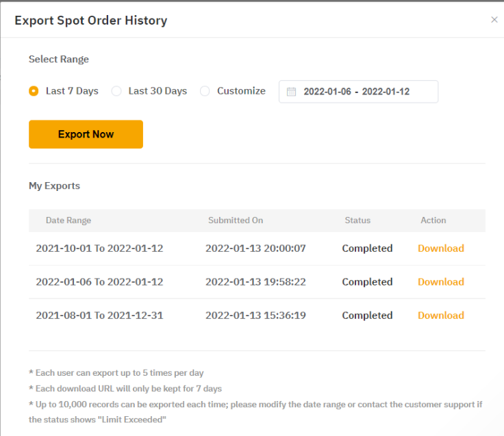
Task: Click the calendar icon in date field
Action: pos(291,92)
